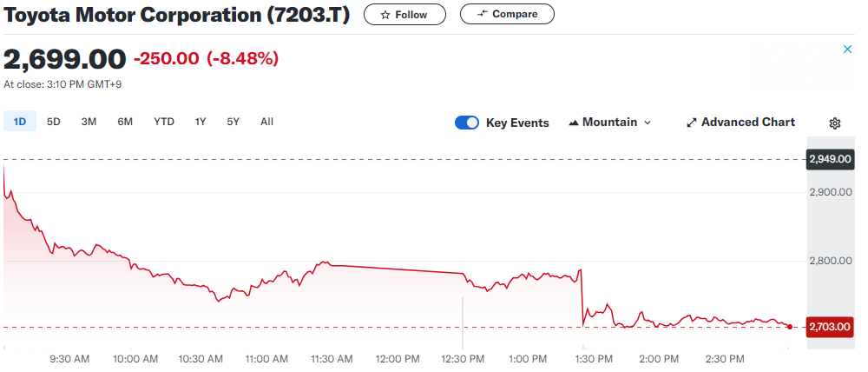Switch to the 5D range tab
The width and height of the screenshot is (868, 372).
[x=54, y=122]
